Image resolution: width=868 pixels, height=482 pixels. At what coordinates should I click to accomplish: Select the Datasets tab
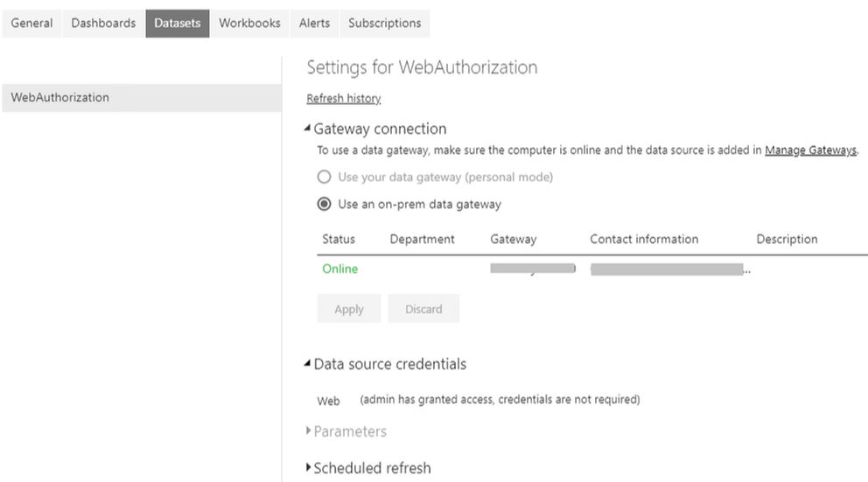point(177,24)
